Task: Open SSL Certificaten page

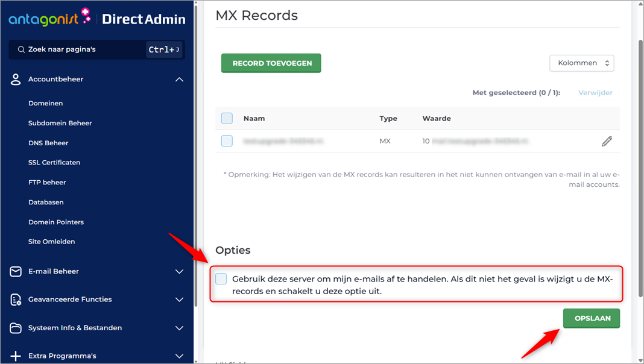Action: point(54,163)
